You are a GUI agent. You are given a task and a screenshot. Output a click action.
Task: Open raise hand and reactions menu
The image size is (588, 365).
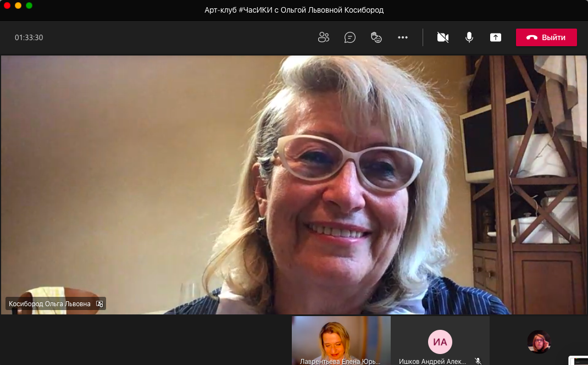pos(376,37)
